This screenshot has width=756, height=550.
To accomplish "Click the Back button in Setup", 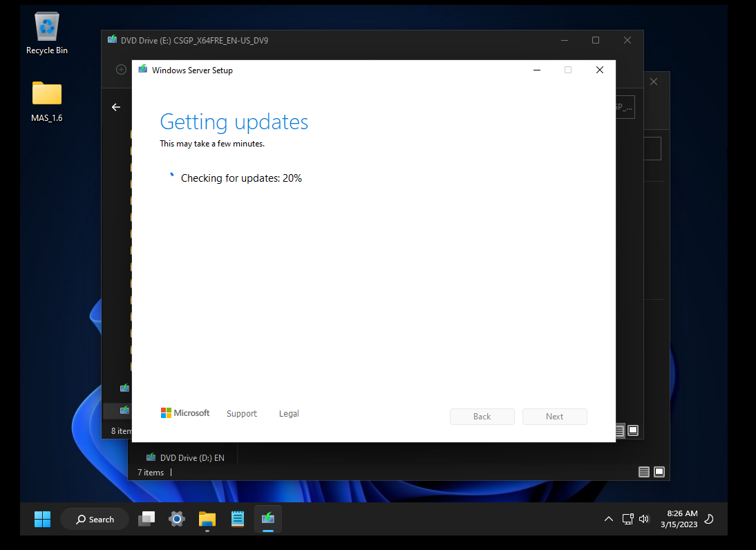I will tap(482, 417).
